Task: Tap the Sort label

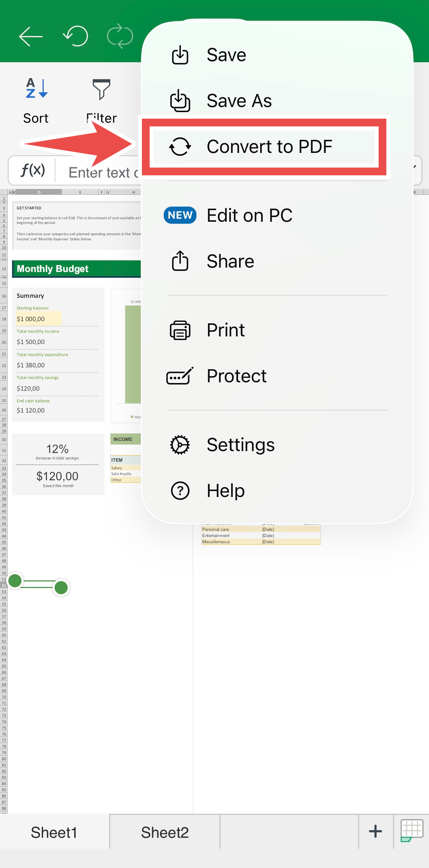Action: tap(36, 118)
